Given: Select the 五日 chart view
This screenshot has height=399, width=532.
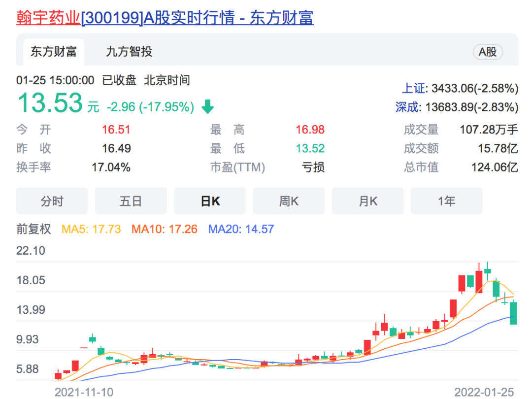Looking at the screenshot, I should pyautogui.click(x=131, y=200).
